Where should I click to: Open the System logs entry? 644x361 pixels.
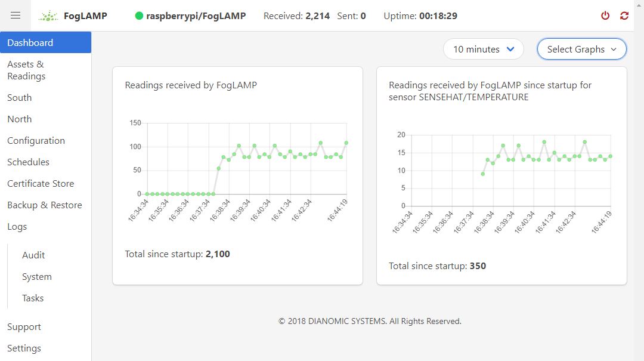click(x=37, y=277)
